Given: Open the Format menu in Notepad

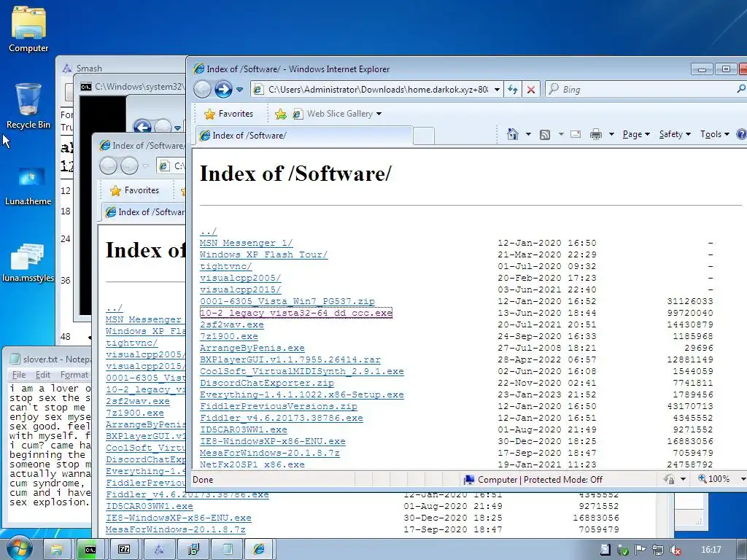Looking at the screenshot, I should (74, 375).
